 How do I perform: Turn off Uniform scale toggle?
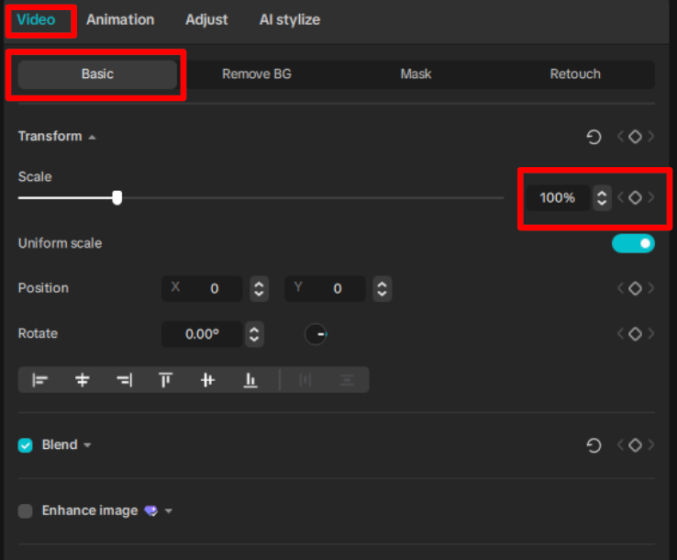pyautogui.click(x=633, y=244)
